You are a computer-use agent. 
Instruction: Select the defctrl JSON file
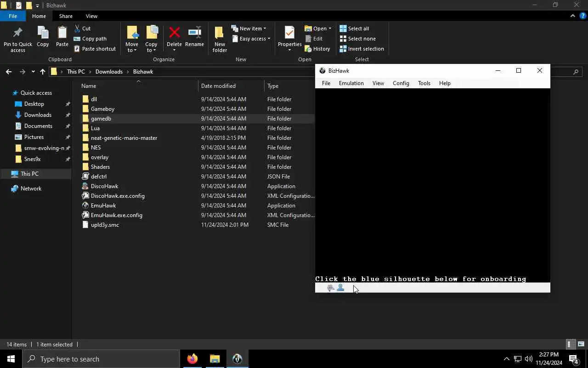(x=99, y=177)
